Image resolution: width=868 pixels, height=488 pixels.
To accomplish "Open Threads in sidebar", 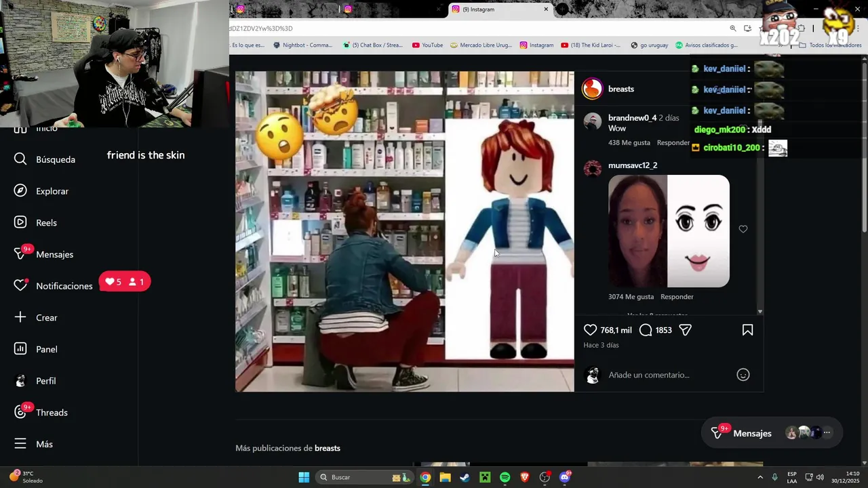I will coord(41,412).
